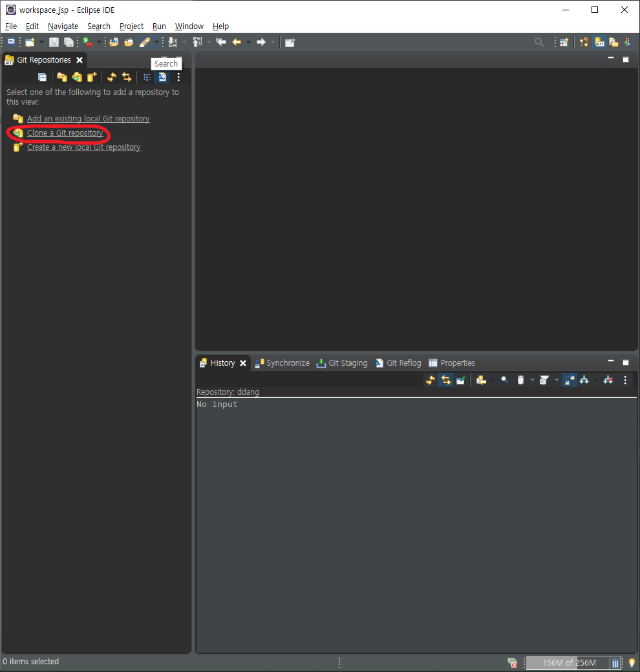Open the History filter funnel dropdown arrow
Image resolution: width=640 pixels, height=672 pixels.
(x=557, y=380)
